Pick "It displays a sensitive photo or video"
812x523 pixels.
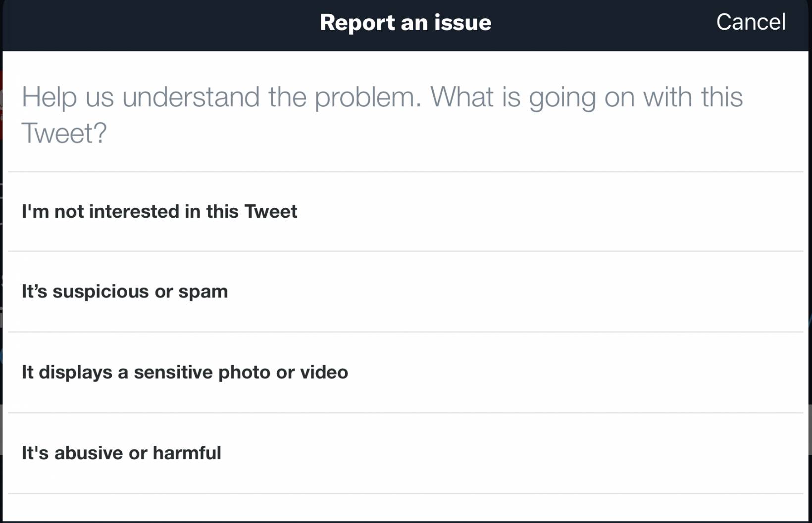(x=185, y=373)
